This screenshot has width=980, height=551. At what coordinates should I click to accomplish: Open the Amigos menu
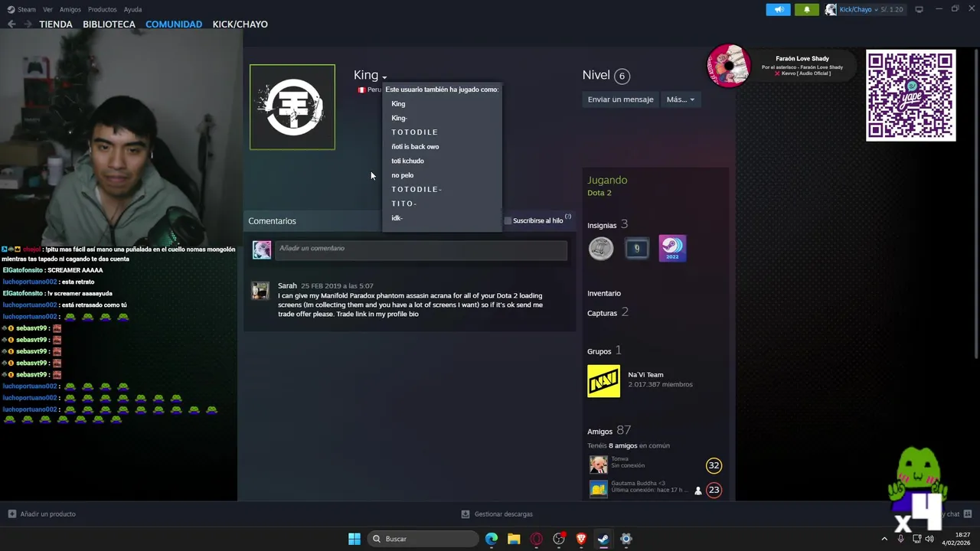click(x=70, y=9)
